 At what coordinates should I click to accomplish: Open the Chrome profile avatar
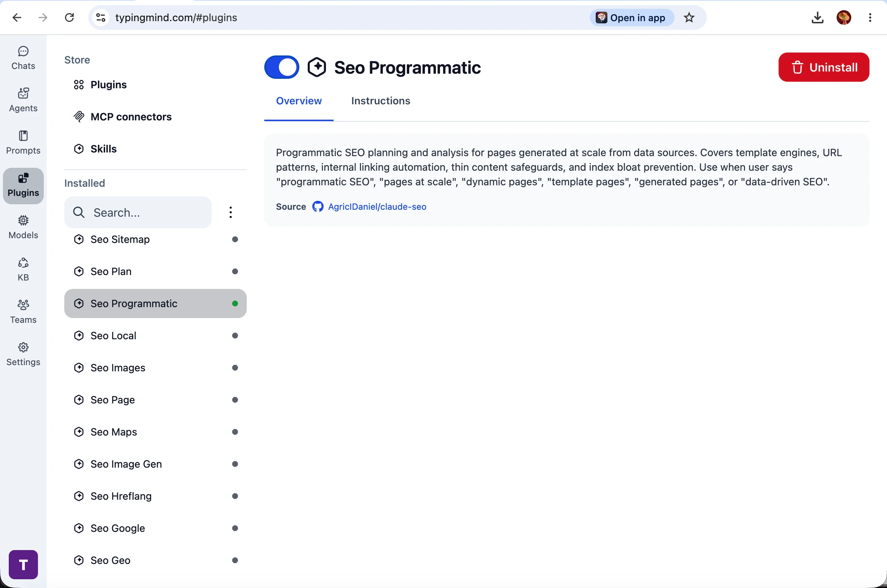[844, 18]
